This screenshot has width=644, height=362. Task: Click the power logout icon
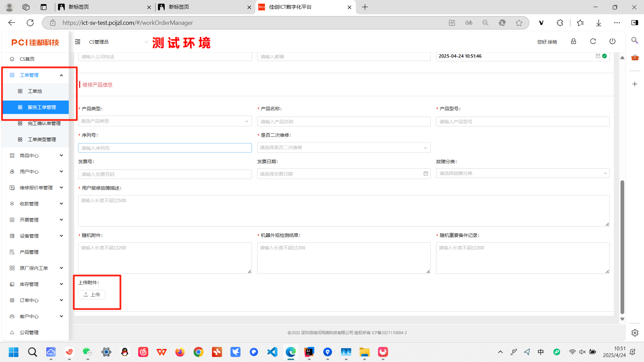point(612,41)
